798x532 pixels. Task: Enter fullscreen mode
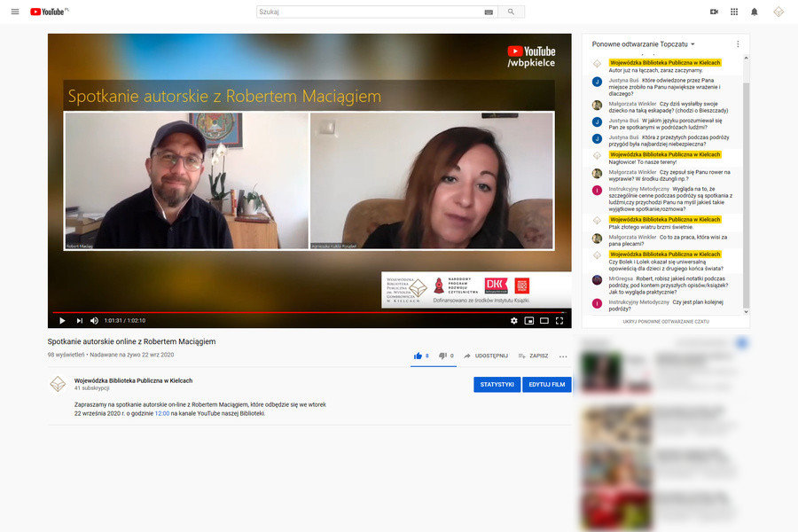pos(559,321)
